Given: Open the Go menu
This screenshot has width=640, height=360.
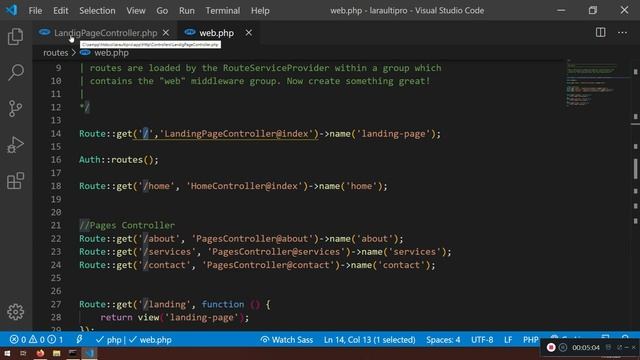Looking at the screenshot, I should (x=162, y=11).
